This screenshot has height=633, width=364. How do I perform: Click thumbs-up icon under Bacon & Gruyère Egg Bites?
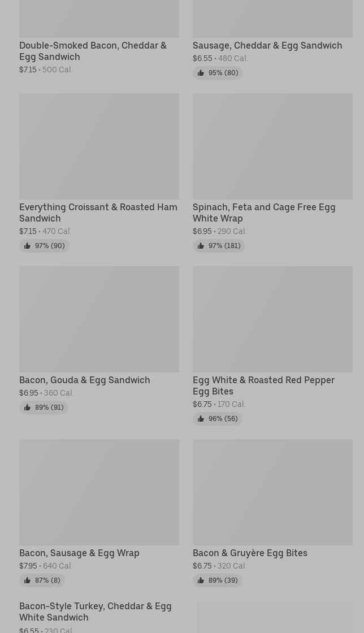(x=201, y=580)
